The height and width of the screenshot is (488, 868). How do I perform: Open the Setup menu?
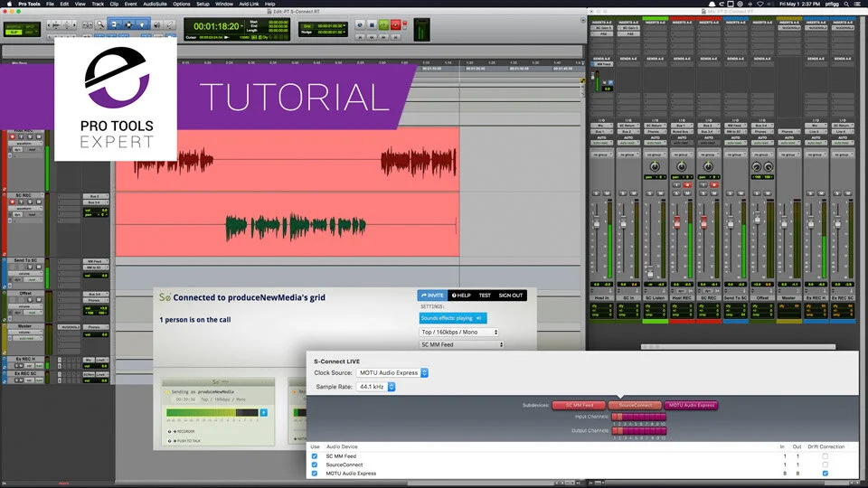click(203, 4)
